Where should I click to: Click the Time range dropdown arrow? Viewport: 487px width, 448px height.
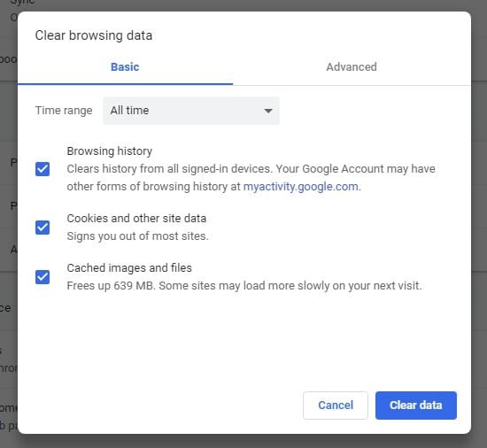click(268, 111)
